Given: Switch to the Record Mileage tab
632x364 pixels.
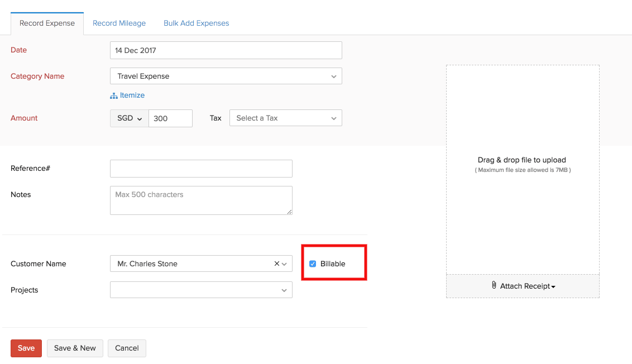Looking at the screenshot, I should (x=119, y=23).
